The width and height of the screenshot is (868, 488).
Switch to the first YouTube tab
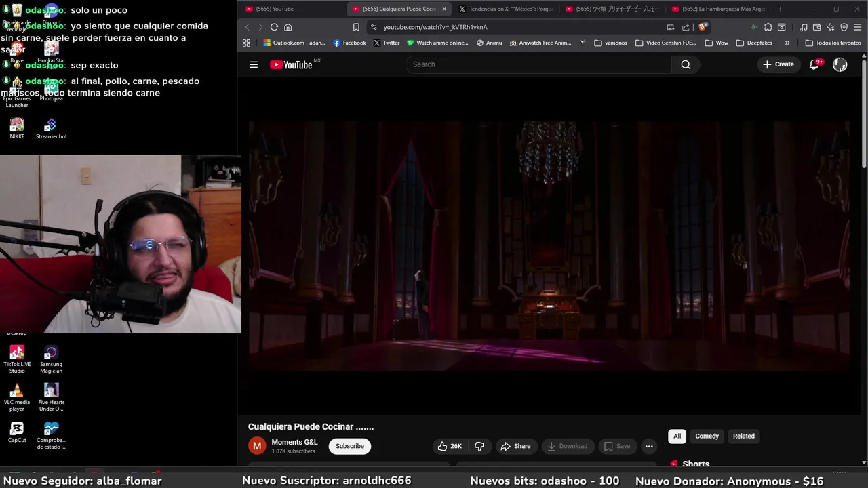click(x=292, y=9)
